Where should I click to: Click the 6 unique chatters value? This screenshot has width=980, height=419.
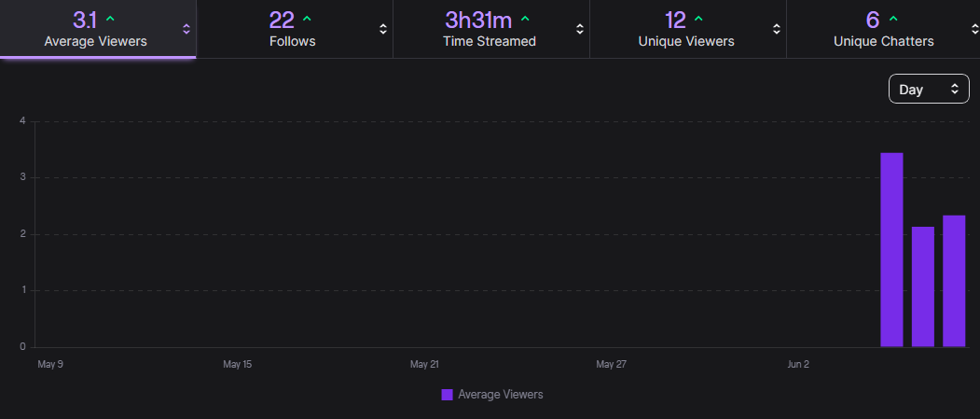pos(873,20)
